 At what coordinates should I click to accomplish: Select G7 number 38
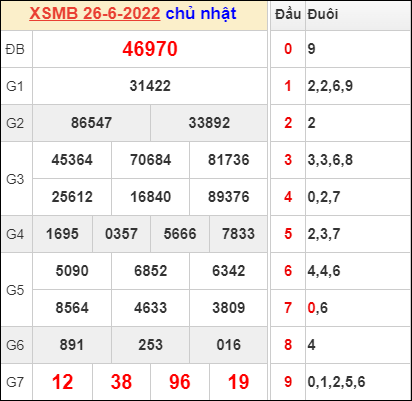point(121,382)
